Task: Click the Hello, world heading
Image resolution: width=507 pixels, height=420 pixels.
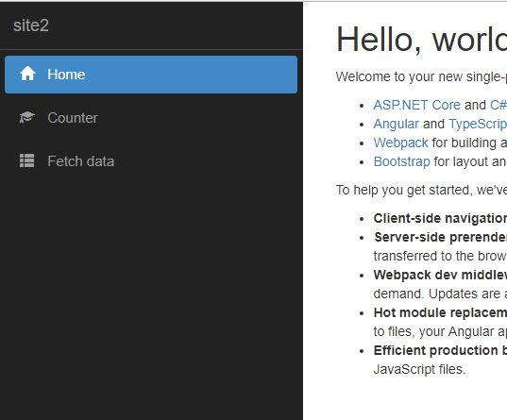Action: point(421,40)
